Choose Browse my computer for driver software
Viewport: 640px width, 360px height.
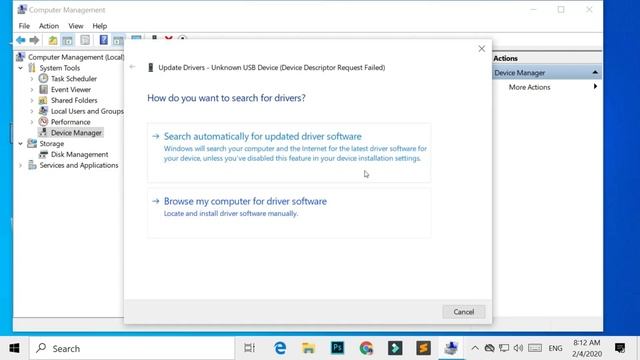(289, 212)
